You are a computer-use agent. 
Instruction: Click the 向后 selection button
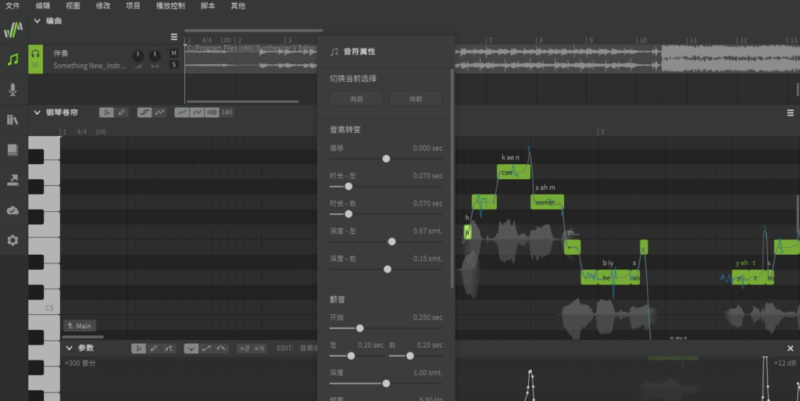click(x=357, y=99)
